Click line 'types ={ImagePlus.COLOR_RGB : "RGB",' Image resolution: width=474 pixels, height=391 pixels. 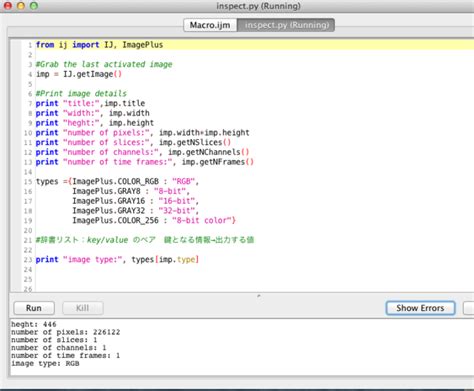tap(117, 181)
